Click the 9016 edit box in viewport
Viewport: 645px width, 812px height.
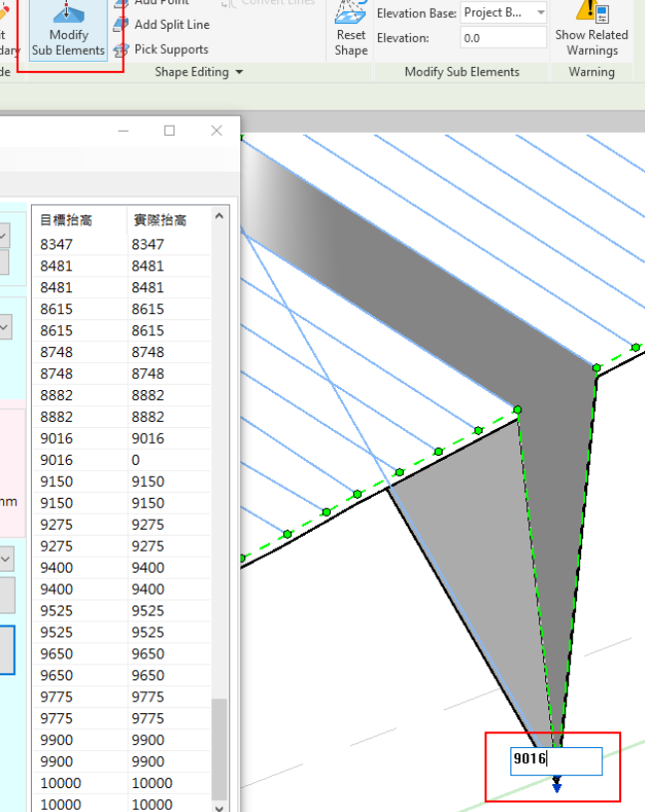coord(555,761)
